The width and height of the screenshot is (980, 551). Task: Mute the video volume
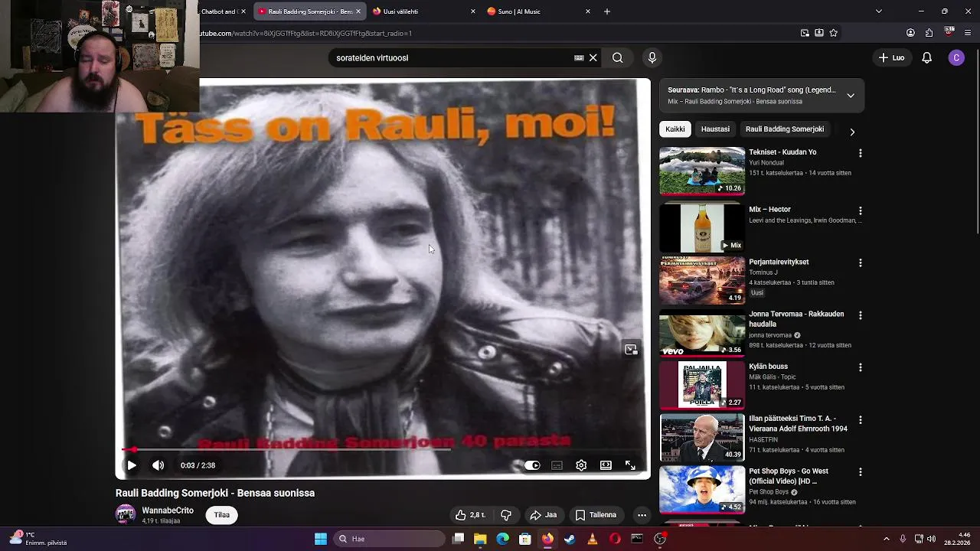click(x=158, y=465)
